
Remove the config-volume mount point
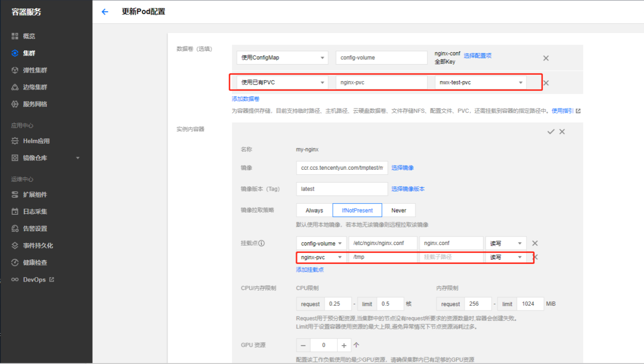click(535, 243)
